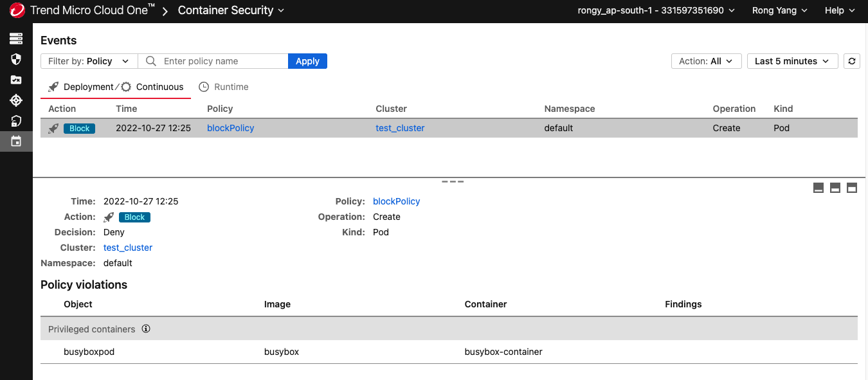Open the Last 5 minutes time range
This screenshot has height=380, width=868.
point(791,61)
